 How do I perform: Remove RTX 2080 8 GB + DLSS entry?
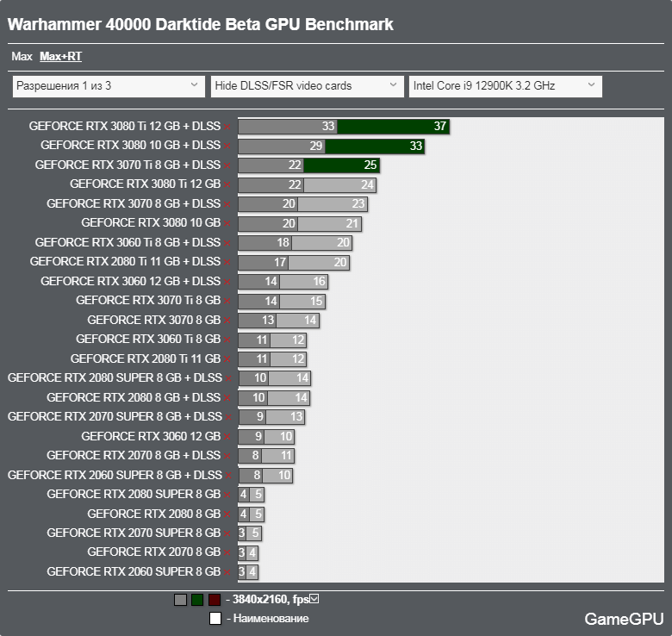pyautogui.click(x=227, y=398)
